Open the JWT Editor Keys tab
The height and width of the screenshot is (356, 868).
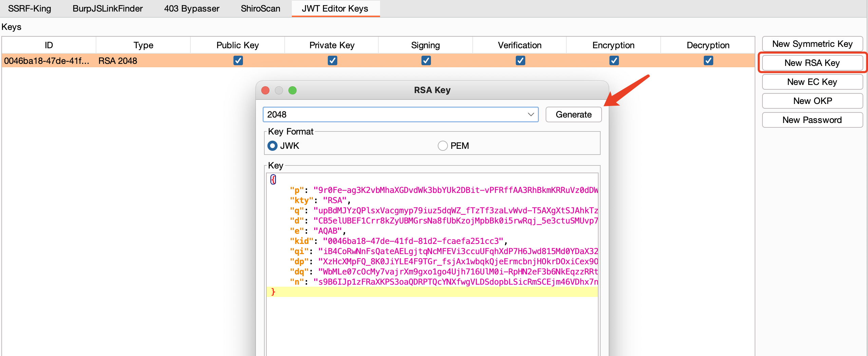point(335,8)
